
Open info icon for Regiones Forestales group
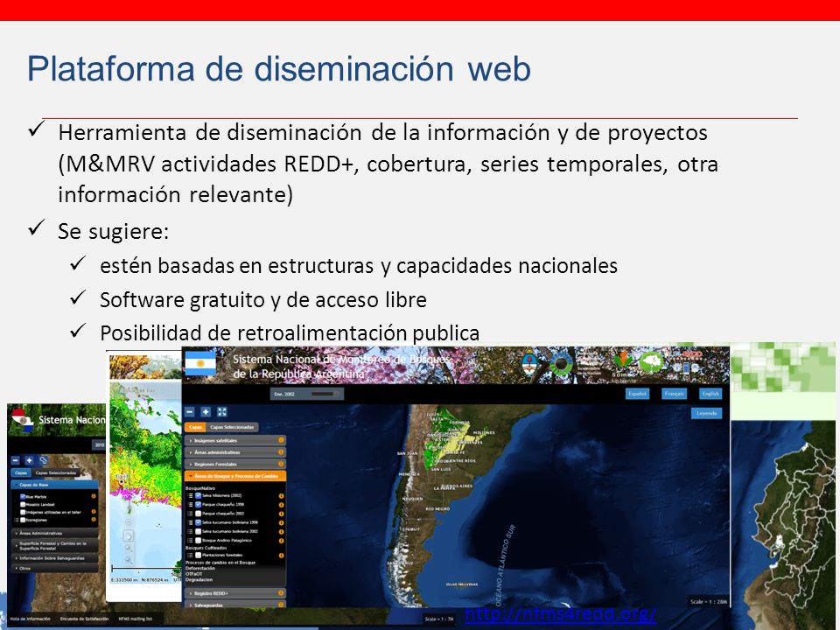coord(281,464)
